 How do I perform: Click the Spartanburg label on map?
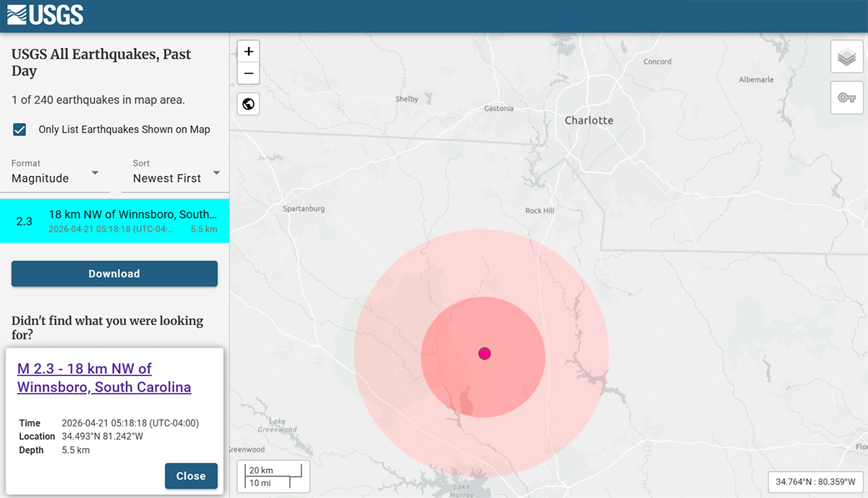(x=304, y=208)
